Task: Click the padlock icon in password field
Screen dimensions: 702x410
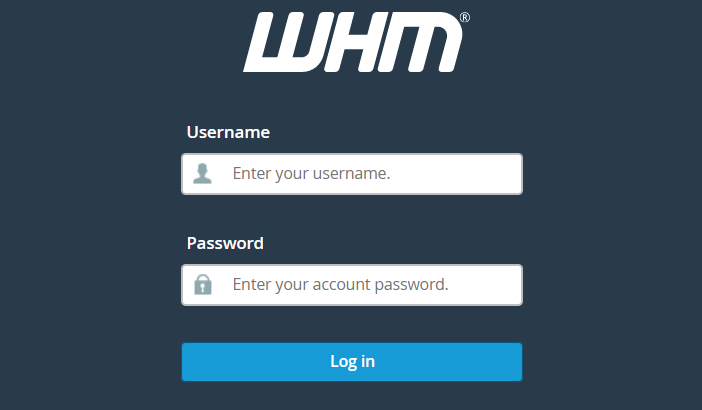Action: click(203, 284)
